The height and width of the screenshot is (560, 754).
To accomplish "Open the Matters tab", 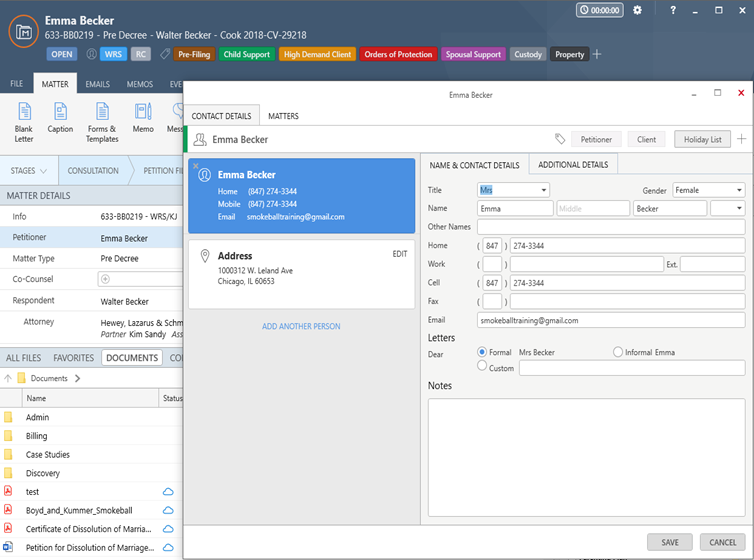I will click(x=283, y=116).
